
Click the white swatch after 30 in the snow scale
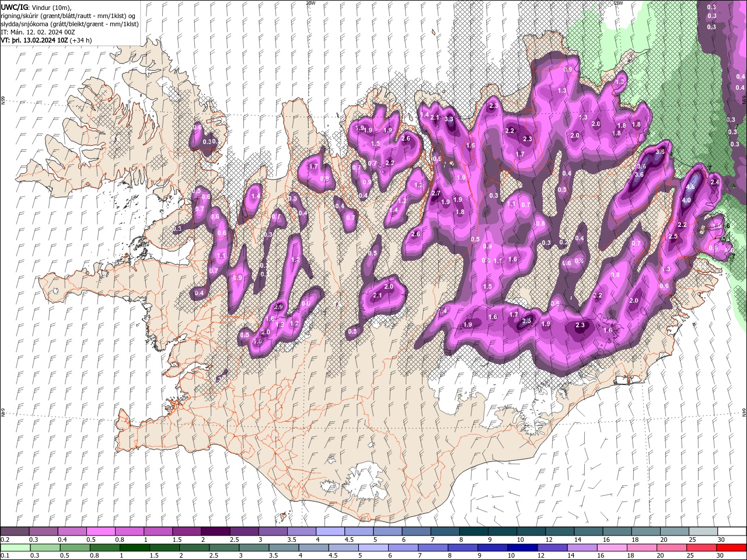tap(731, 531)
